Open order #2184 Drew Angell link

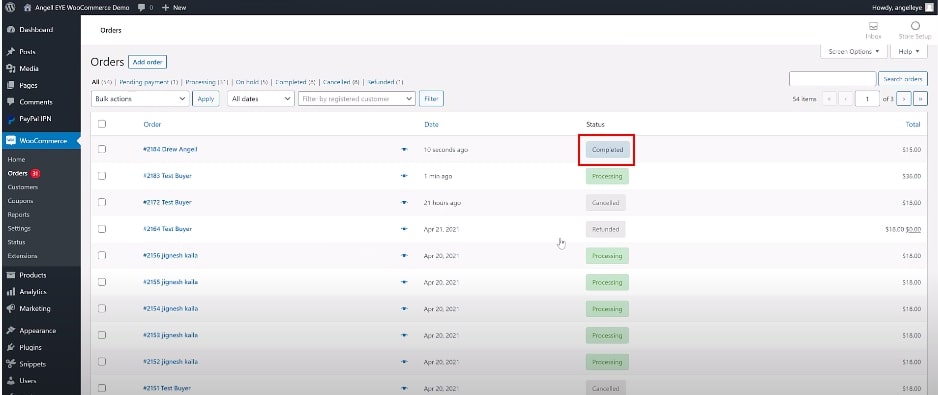(x=170, y=149)
